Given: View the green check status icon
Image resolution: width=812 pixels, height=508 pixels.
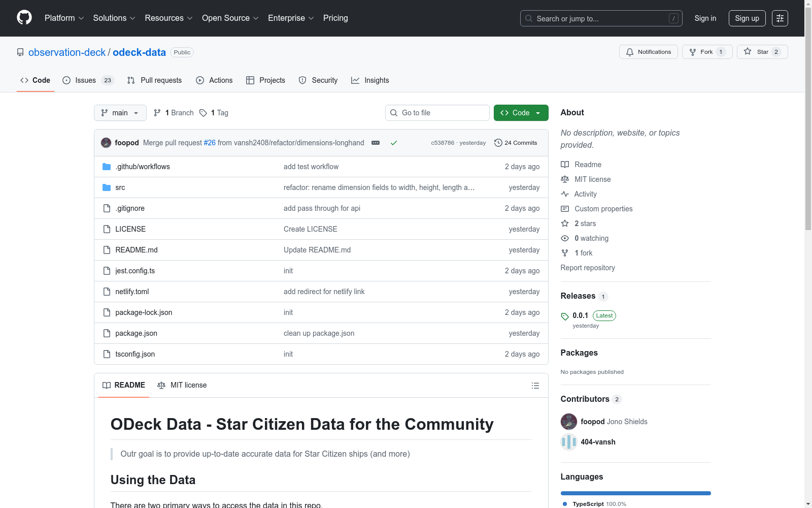Looking at the screenshot, I should pyautogui.click(x=394, y=143).
